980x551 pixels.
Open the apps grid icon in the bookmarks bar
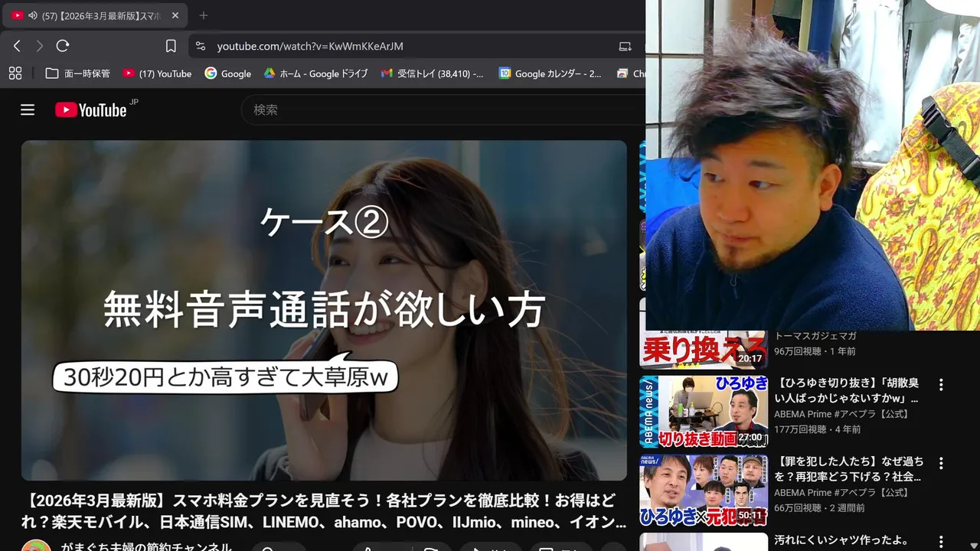15,73
